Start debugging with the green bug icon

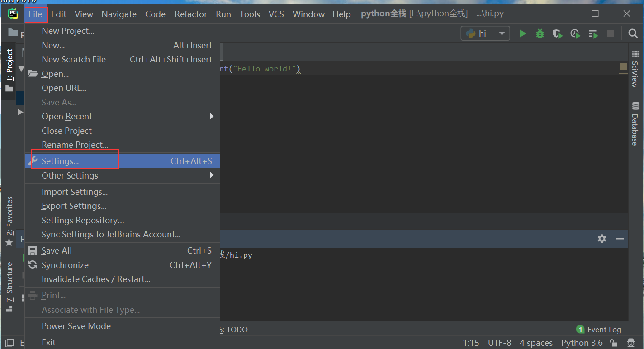tap(540, 33)
